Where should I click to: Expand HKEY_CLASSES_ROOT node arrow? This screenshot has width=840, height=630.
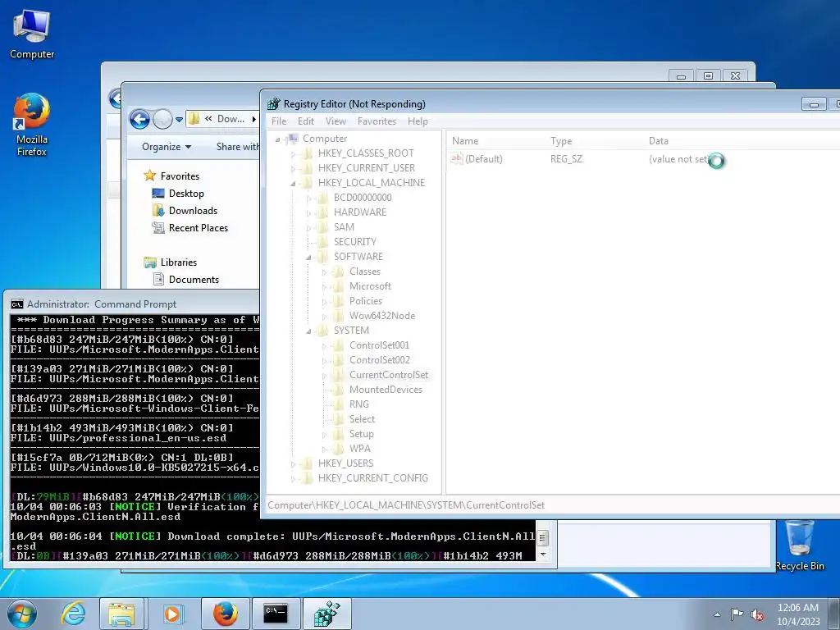[x=293, y=154]
